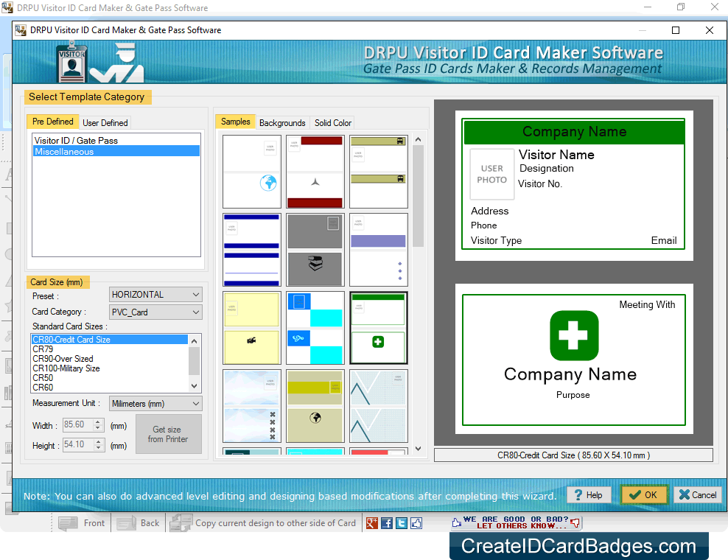Select the gray books sample template

315,250
